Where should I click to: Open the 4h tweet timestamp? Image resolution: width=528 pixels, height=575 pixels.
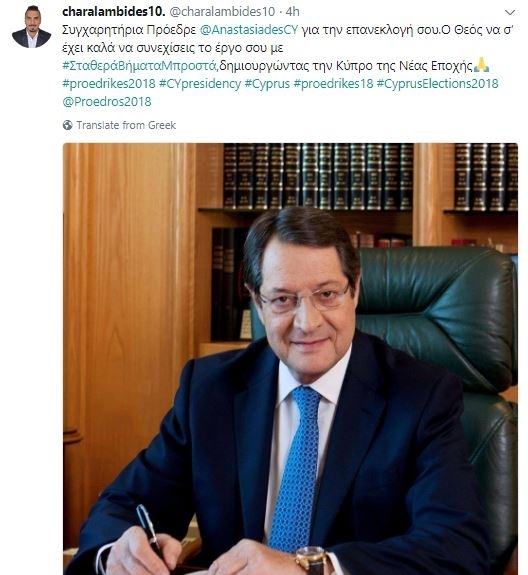pyautogui.click(x=293, y=12)
